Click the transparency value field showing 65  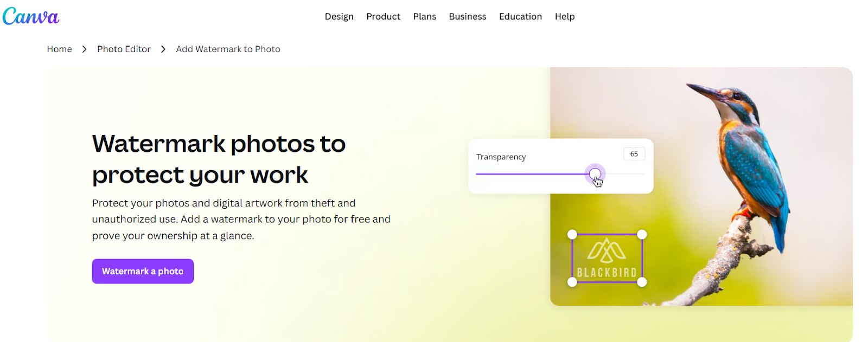[x=634, y=154]
